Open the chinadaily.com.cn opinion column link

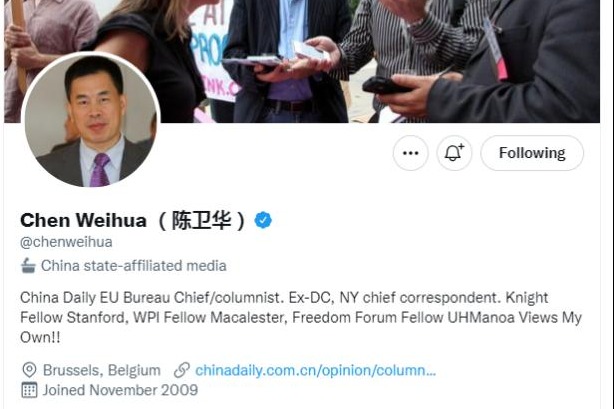[316, 370]
